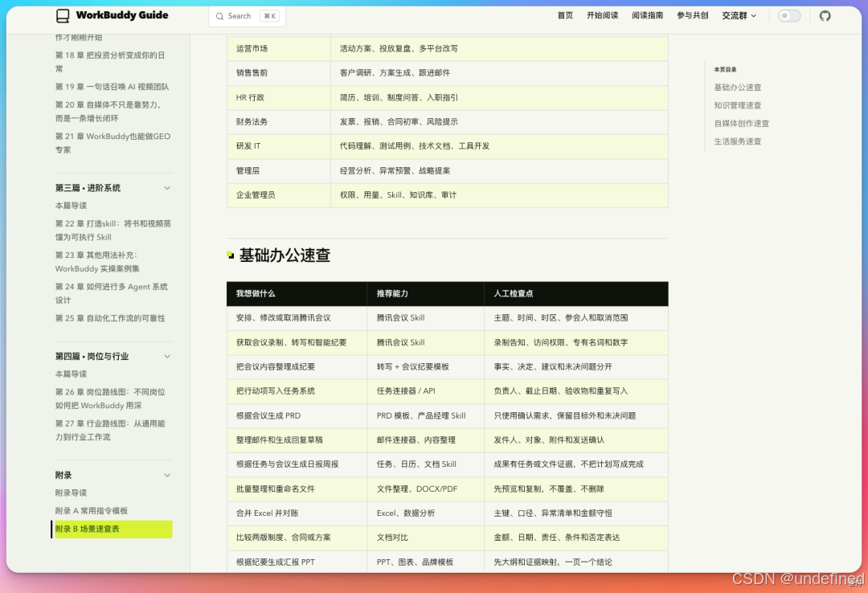Collapse the 第三篇 · 进阶系统 section
868x593 pixels.
click(x=167, y=188)
